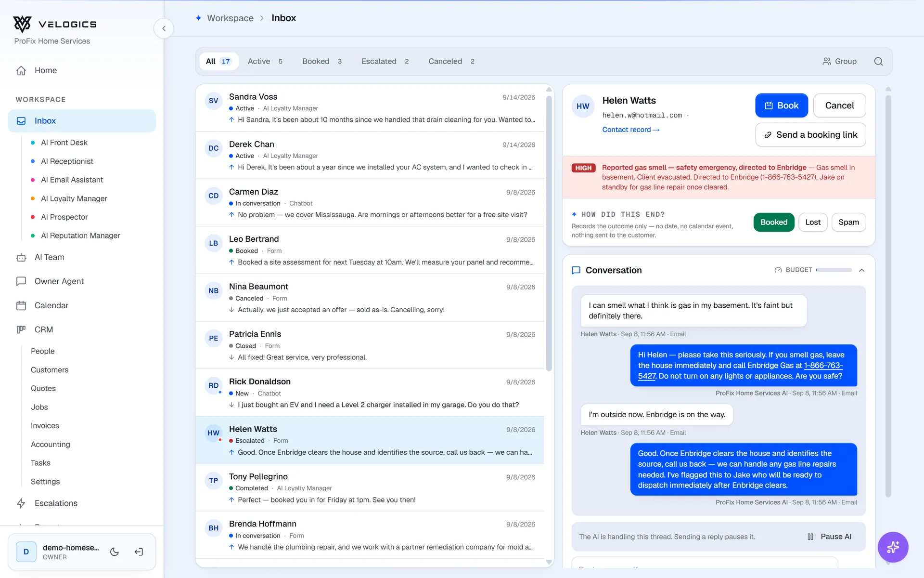Mark outcome as Spam
The image size is (924, 578).
[848, 222]
